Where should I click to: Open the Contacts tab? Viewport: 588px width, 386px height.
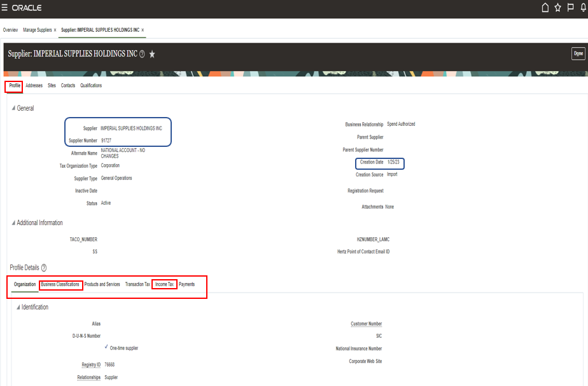click(x=68, y=85)
